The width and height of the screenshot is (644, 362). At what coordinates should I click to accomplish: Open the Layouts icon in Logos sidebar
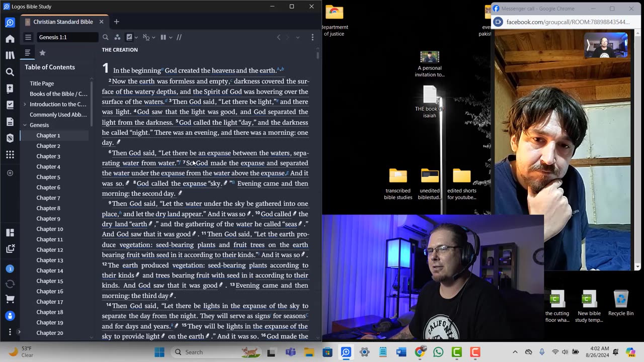point(10,233)
